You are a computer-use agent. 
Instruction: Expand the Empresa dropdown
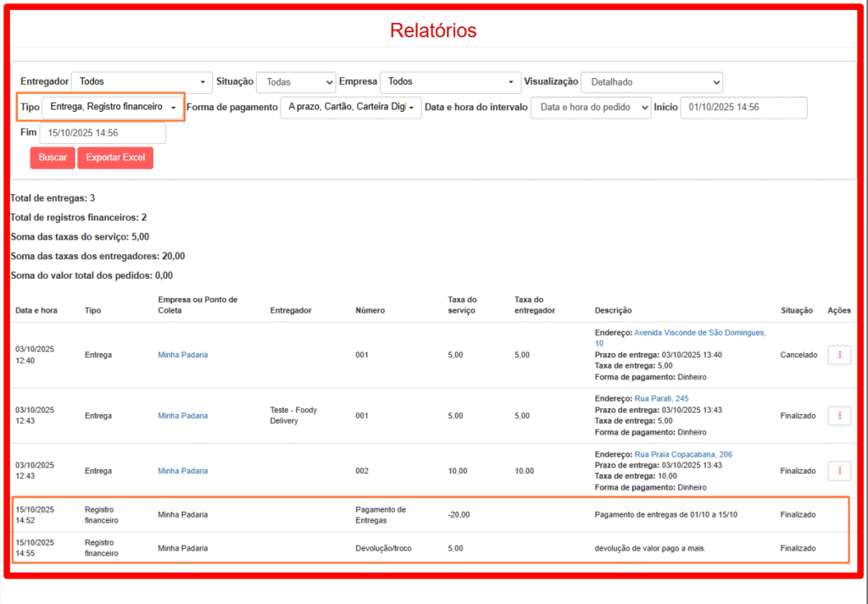click(x=449, y=82)
